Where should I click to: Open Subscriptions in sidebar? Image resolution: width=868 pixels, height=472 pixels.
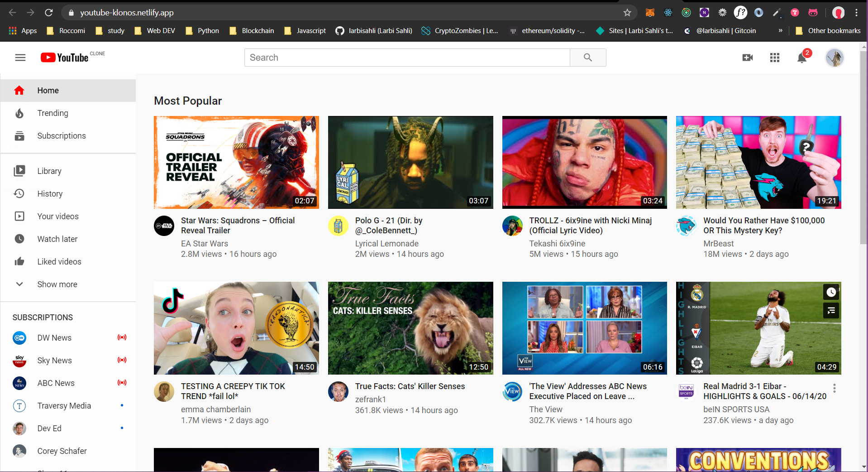pos(68,136)
